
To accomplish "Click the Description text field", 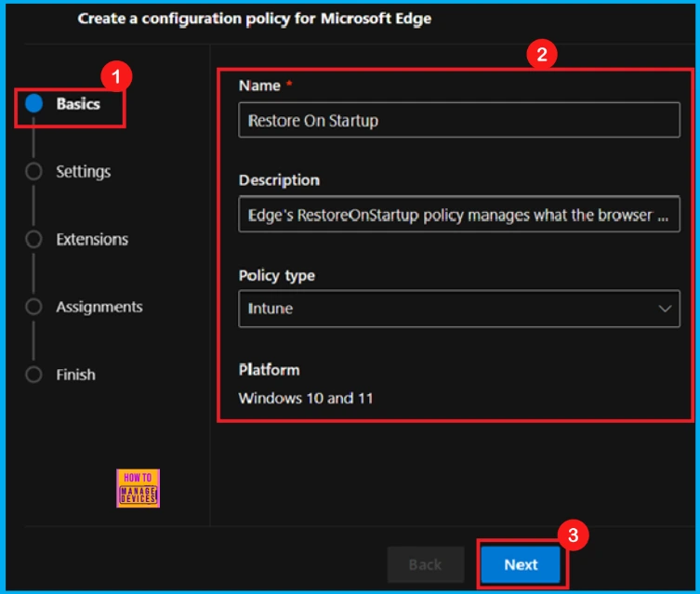I will [x=459, y=214].
